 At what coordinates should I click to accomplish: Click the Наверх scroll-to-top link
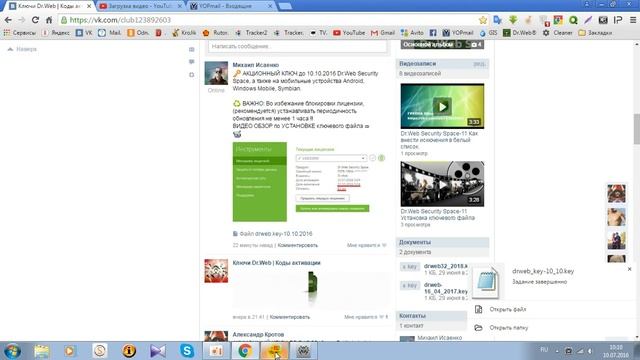point(22,49)
